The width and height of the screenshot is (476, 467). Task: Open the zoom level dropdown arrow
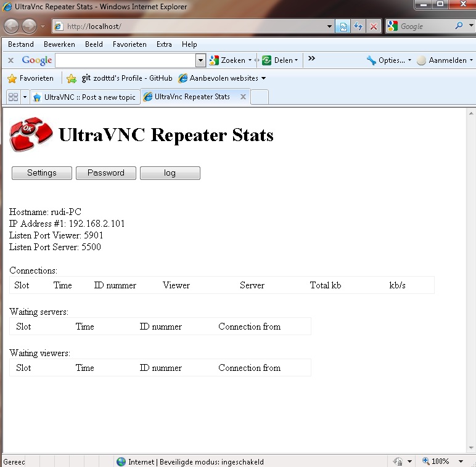[x=461, y=461]
